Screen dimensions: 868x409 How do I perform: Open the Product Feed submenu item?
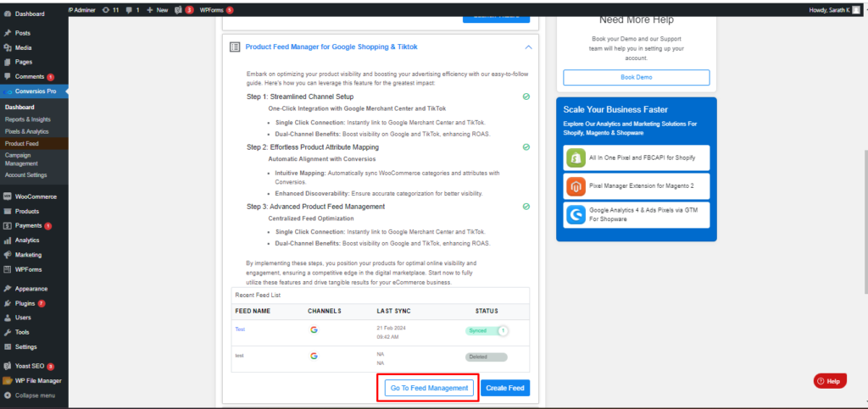coord(22,144)
